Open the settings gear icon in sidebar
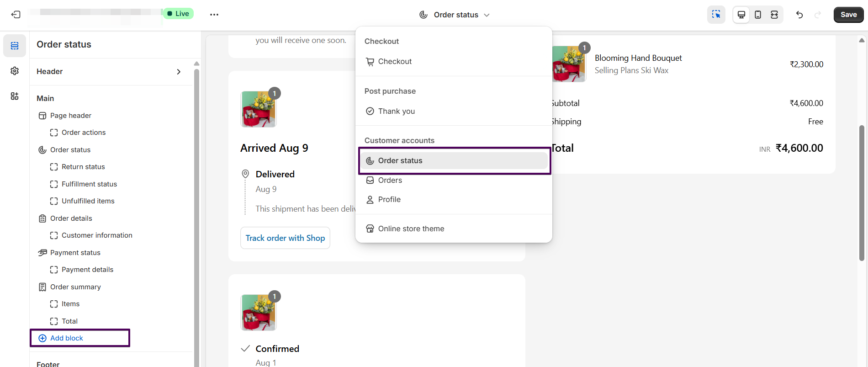This screenshot has height=367, width=868. [x=15, y=71]
